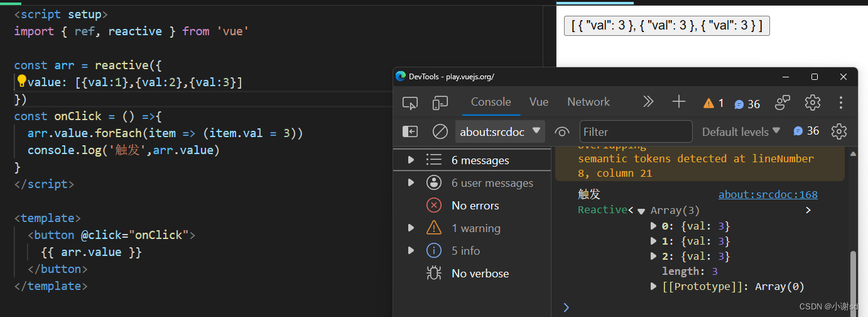Viewport: 868px width, 317px height.
Task: Click the preview button showing val array
Action: point(666,26)
